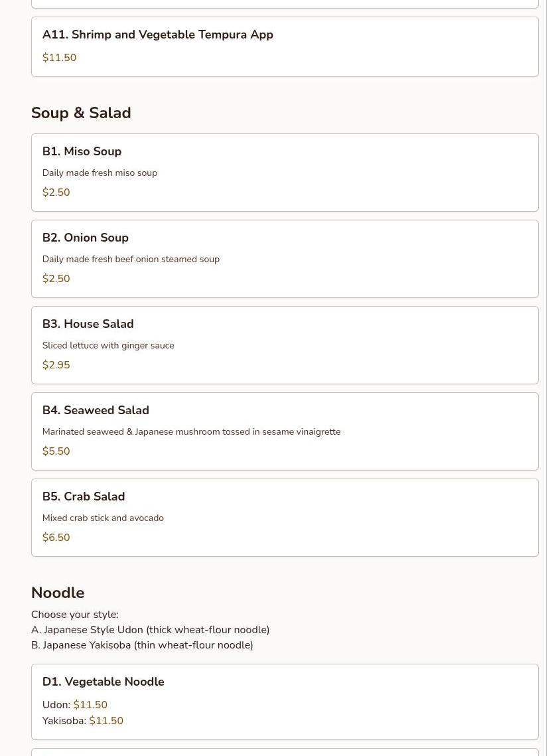The image size is (560, 756).
Task: Open the B4. Seaweed Salad item
Action: tap(96, 410)
